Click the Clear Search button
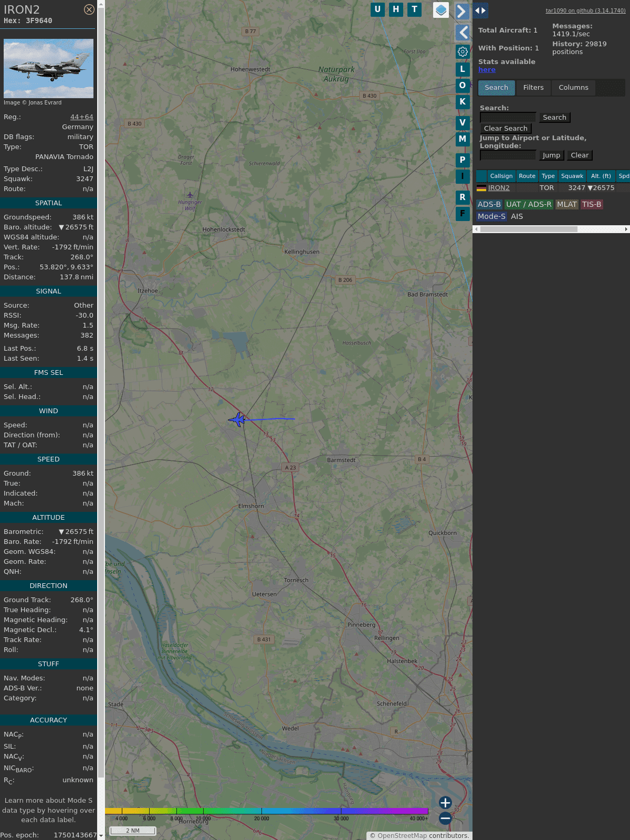This screenshot has width=630, height=840. [x=506, y=129]
